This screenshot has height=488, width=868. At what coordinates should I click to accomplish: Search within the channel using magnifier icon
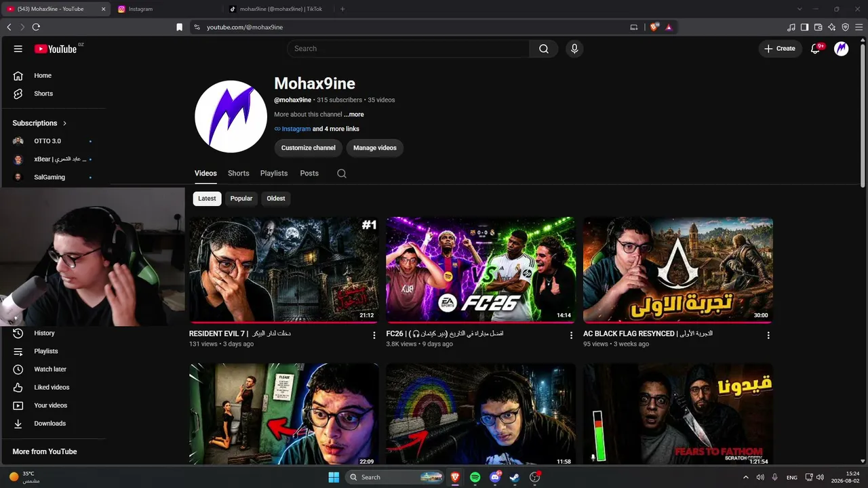(x=342, y=174)
